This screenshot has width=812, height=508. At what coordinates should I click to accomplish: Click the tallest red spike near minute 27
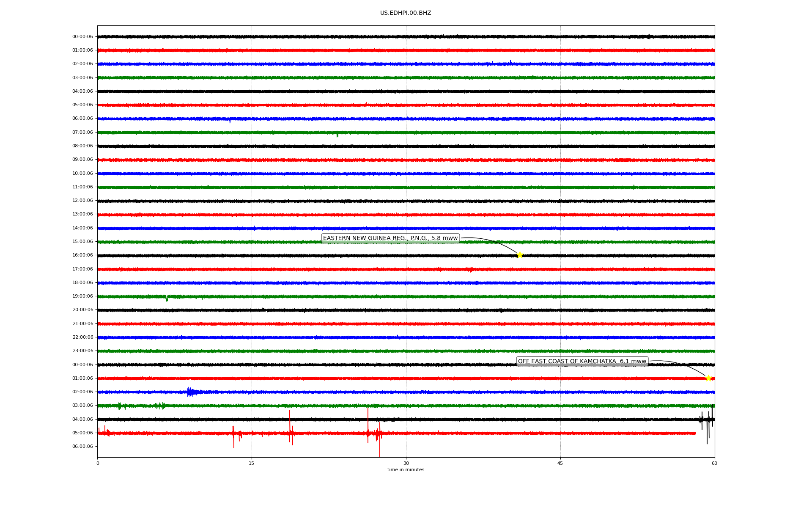[x=380, y=439]
